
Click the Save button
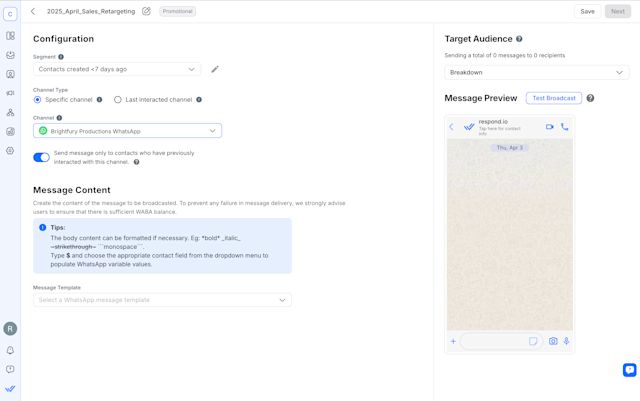pyautogui.click(x=587, y=11)
